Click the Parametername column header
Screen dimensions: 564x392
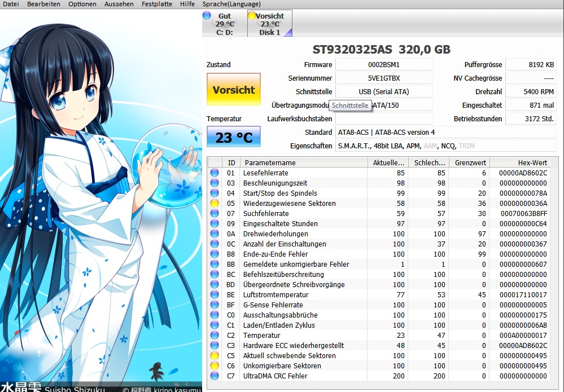(304, 162)
